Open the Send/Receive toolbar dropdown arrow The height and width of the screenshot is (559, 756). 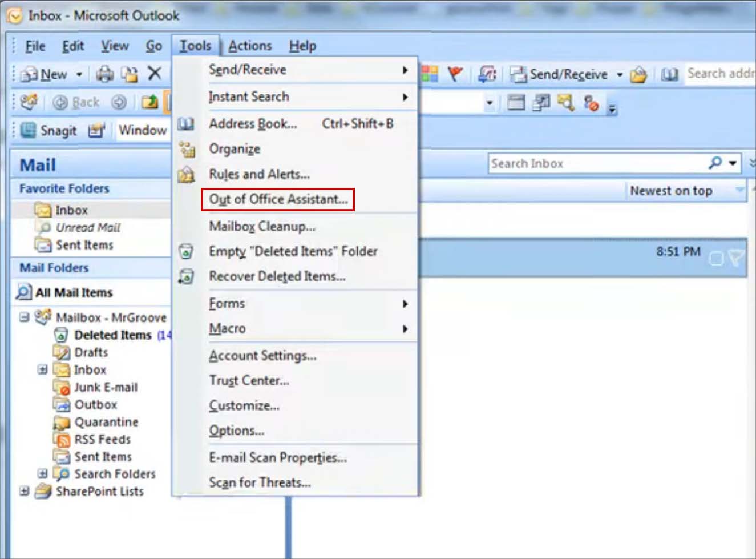620,74
